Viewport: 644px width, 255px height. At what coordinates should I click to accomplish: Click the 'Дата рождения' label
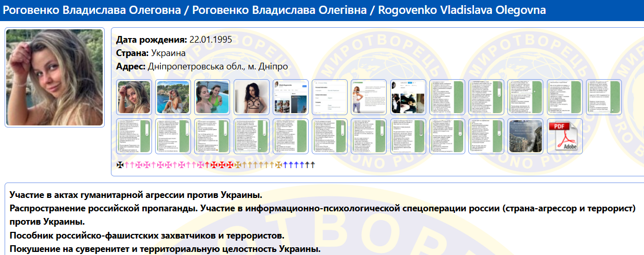pos(151,40)
